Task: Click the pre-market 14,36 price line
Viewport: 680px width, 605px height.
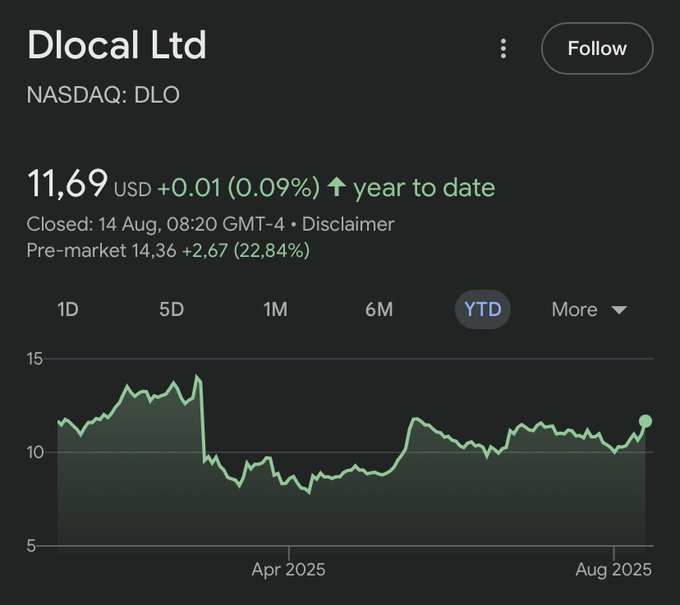Action: (168, 251)
